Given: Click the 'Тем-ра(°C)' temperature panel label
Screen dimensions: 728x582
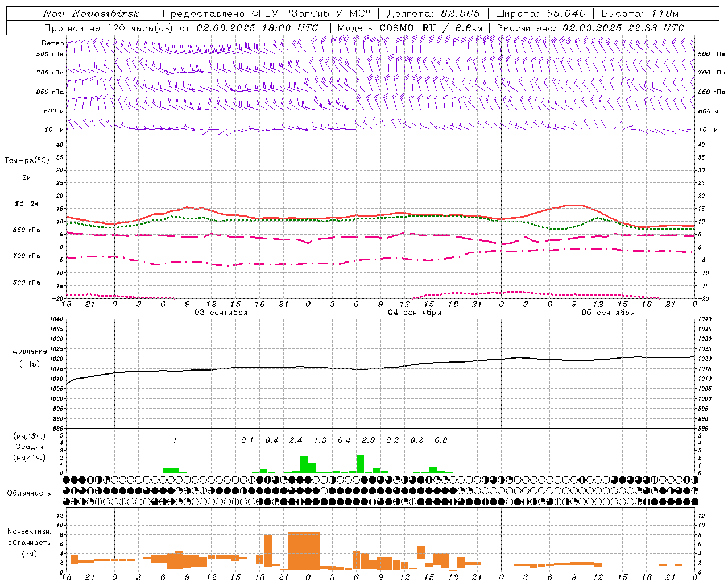Looking at the screenshot, I should pos(27,161).
